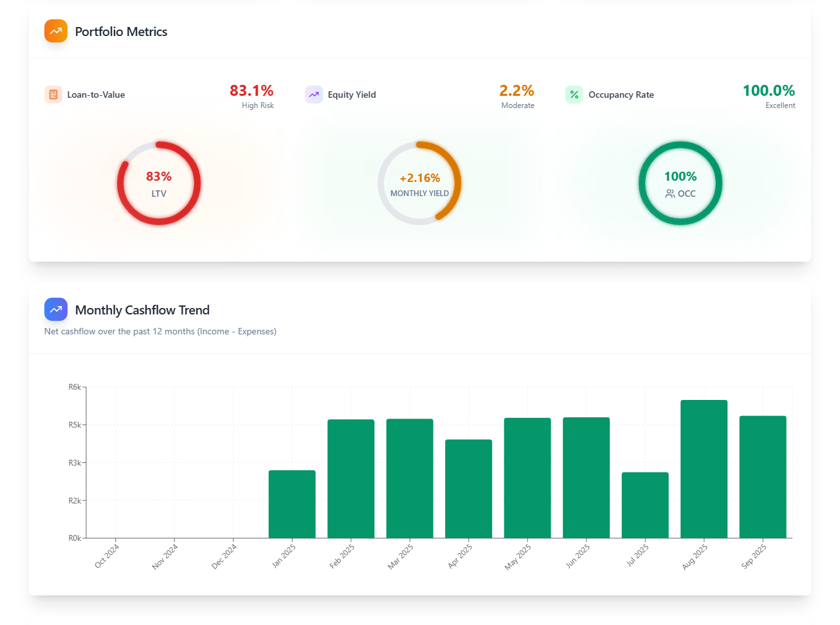Click the R6k y-axis label
The image size is (840, 625).
[x=75, y=387]
